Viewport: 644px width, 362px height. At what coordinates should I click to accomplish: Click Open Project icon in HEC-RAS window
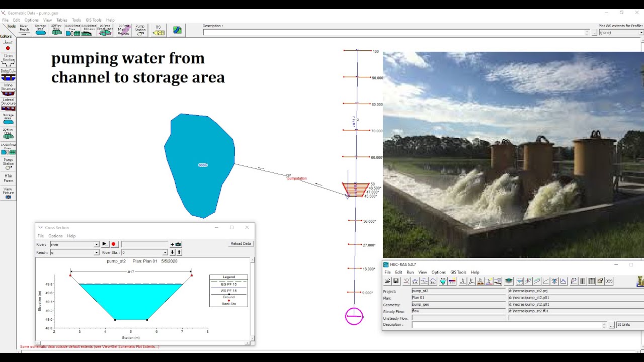387,281
